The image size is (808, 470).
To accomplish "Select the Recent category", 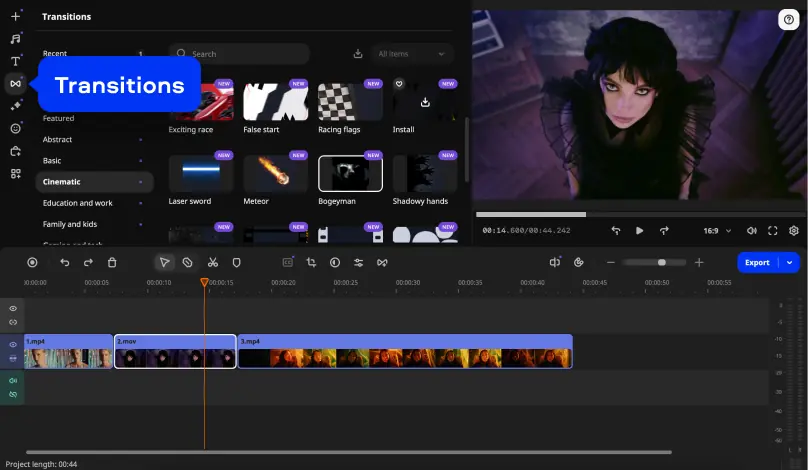I will (55, 53).
